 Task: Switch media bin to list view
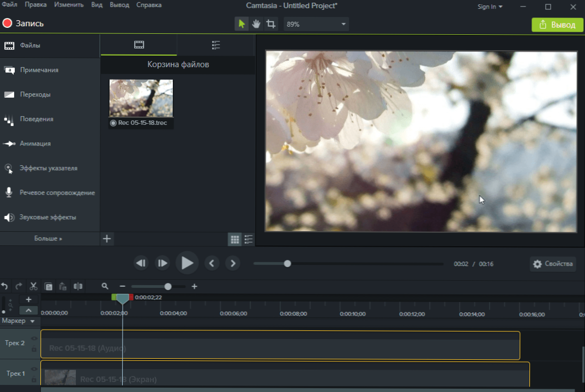(249, 239)
